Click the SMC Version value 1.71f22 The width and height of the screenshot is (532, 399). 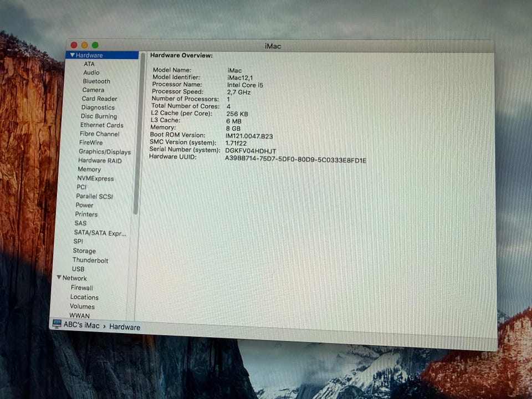pyautogui.click(x=236, y=144)
